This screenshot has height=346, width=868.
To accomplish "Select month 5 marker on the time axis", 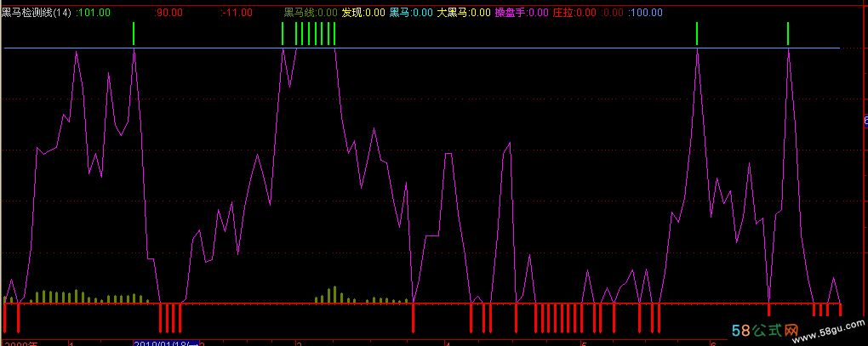I will (583, 343).
